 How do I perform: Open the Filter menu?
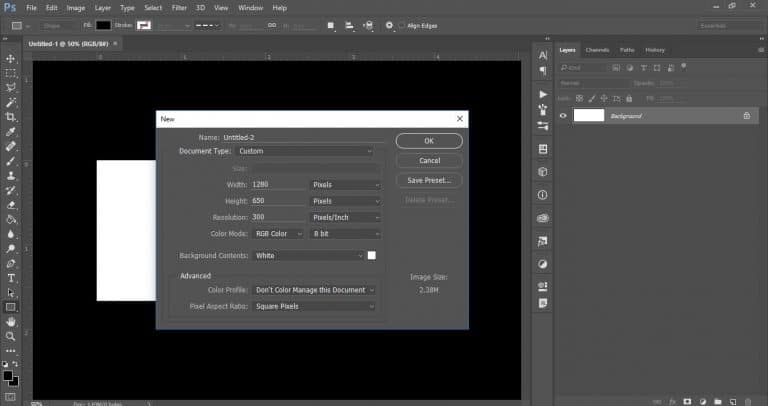click(x=178, y=7)
